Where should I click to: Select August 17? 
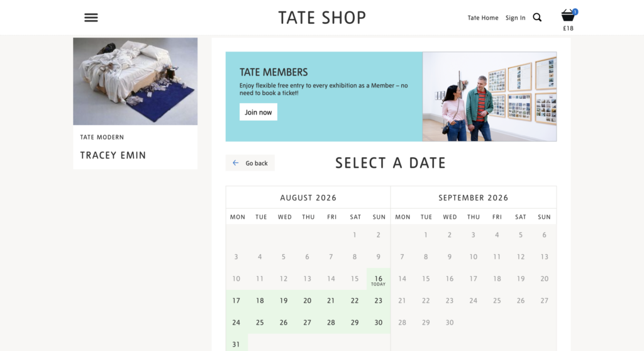[236, 301]
